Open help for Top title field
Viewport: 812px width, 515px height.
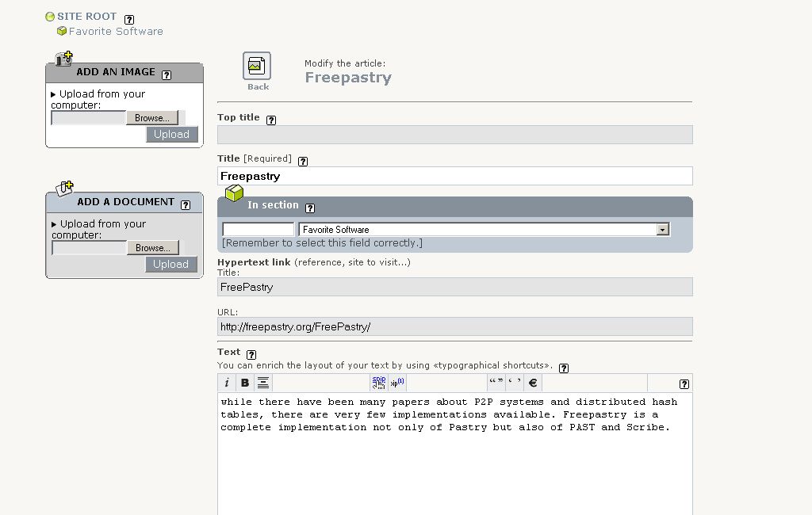pos(271,120)
